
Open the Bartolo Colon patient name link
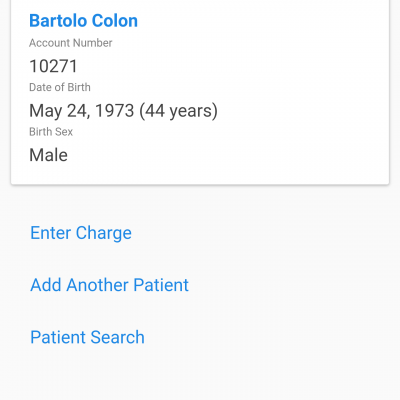click(x=83, y=21)
